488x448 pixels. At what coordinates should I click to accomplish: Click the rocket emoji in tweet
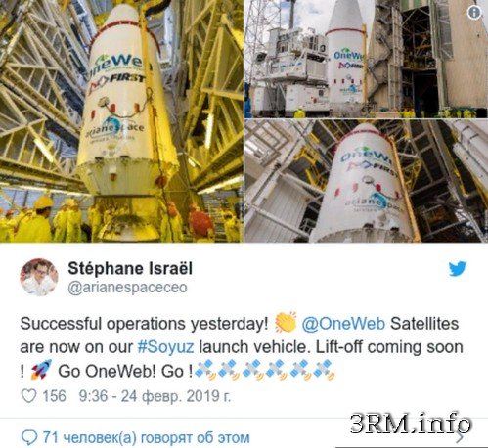click(x=41, y=370)
